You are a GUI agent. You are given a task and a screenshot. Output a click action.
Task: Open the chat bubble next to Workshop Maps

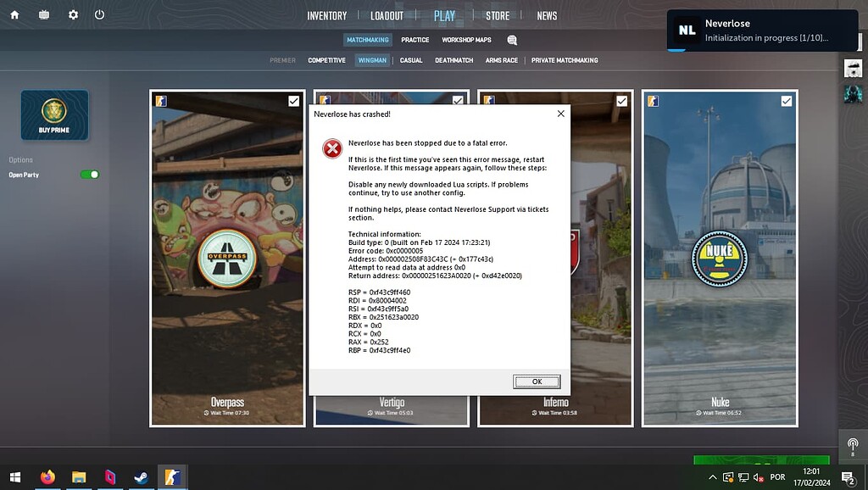click(x=511, y=40)
